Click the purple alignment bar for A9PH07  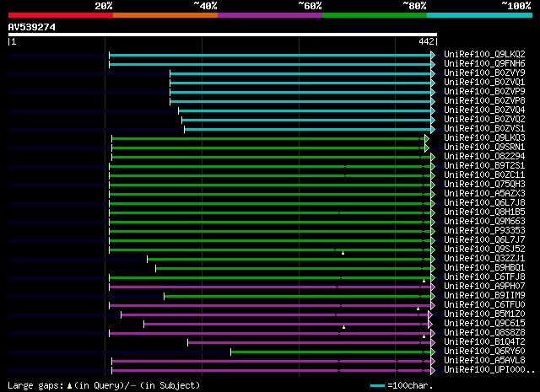(x=270, y=287)
